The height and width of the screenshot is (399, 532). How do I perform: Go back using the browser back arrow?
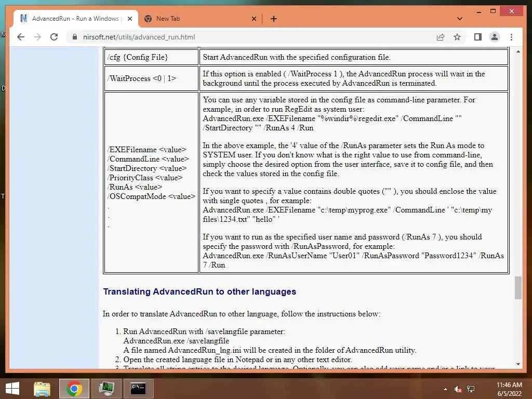21,37
